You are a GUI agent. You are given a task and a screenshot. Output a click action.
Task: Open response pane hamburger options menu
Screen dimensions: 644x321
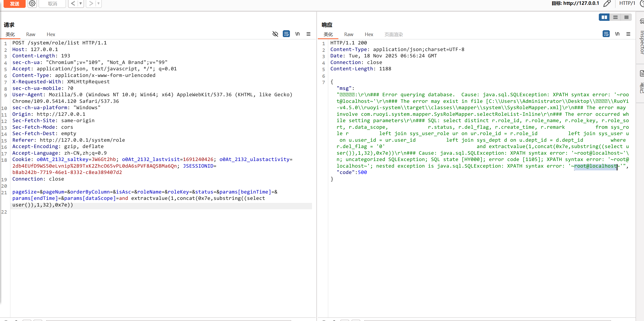coord(628,34)
